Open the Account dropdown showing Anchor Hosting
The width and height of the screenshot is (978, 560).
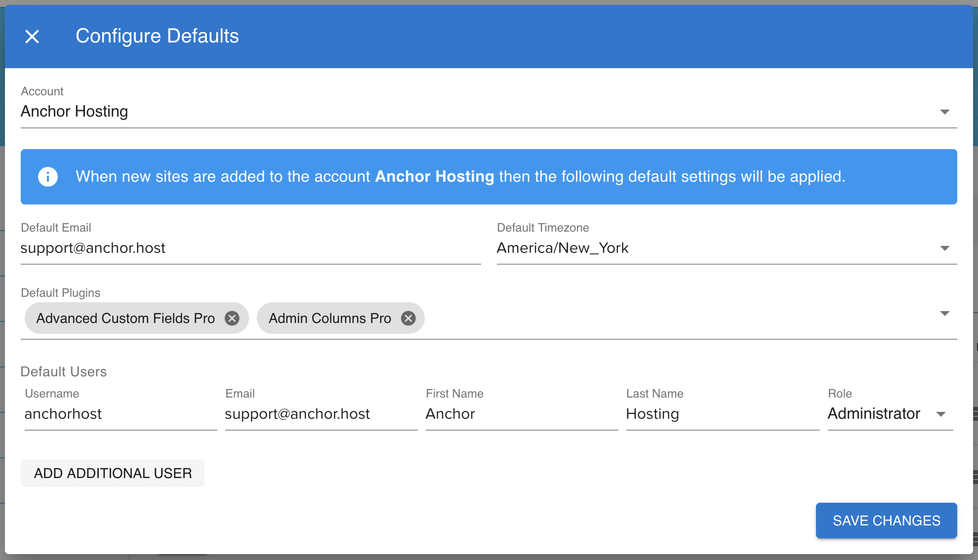(489, 112)
